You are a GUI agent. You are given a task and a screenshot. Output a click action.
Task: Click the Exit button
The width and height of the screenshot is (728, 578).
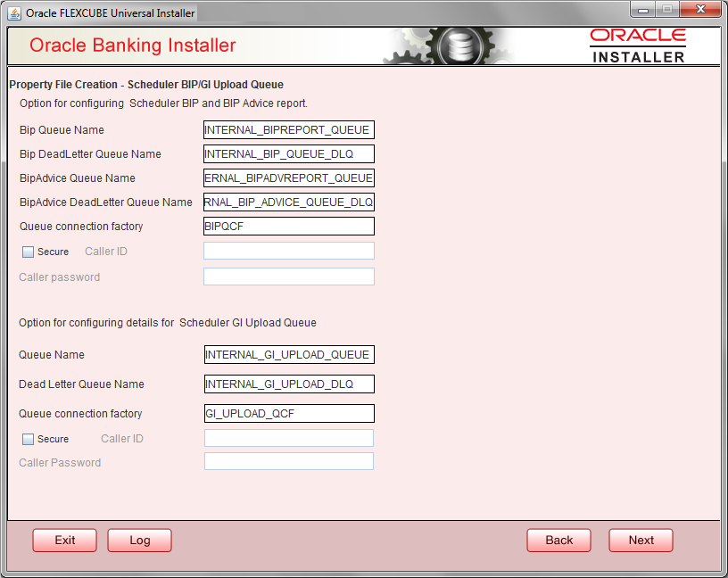pos(64,541)
